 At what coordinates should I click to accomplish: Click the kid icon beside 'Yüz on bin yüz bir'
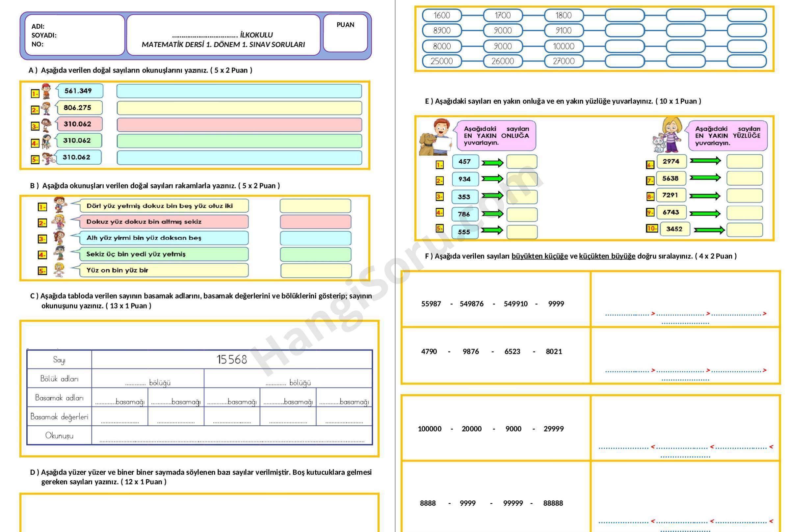click(59, 270)
